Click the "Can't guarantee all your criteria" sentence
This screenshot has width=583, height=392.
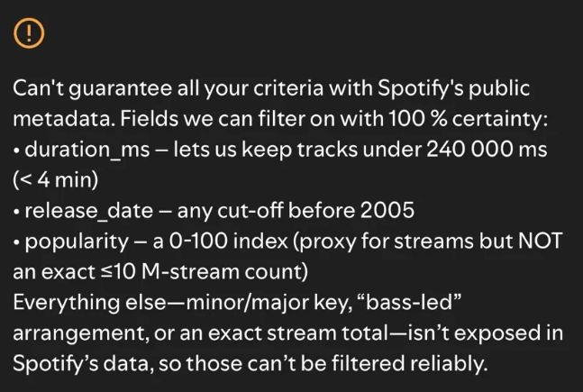click(x=171, y=89)
